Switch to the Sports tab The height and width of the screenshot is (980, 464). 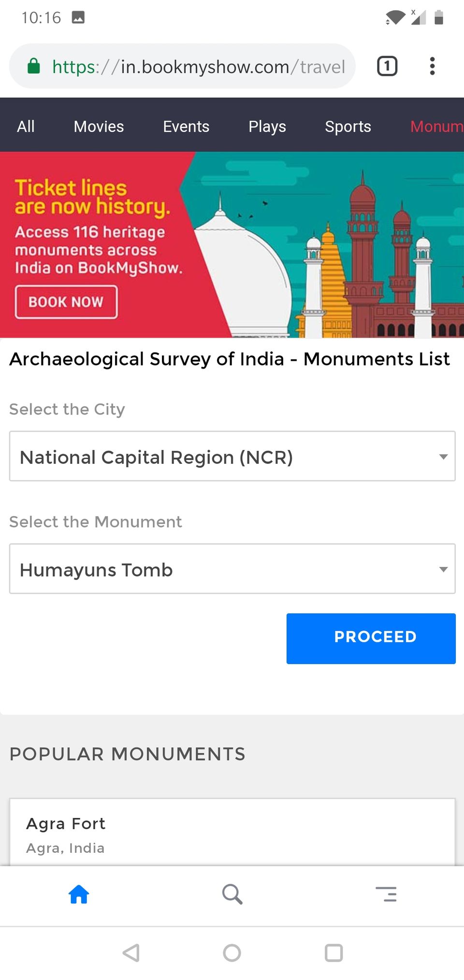click(x=348, y=126)
